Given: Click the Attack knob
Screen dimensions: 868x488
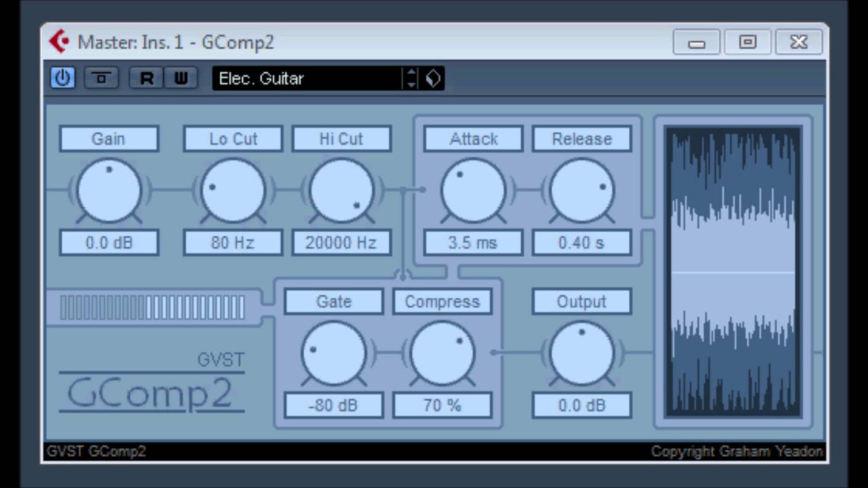Looking at the screenshot, I should [x=473, y=190].
